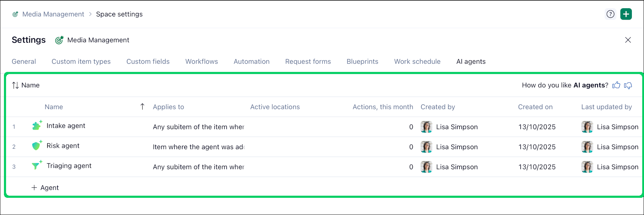The image size is (644, 215).
Task: Open the Workflows tab
Action: pyautogui.click(x=202, y=62)
